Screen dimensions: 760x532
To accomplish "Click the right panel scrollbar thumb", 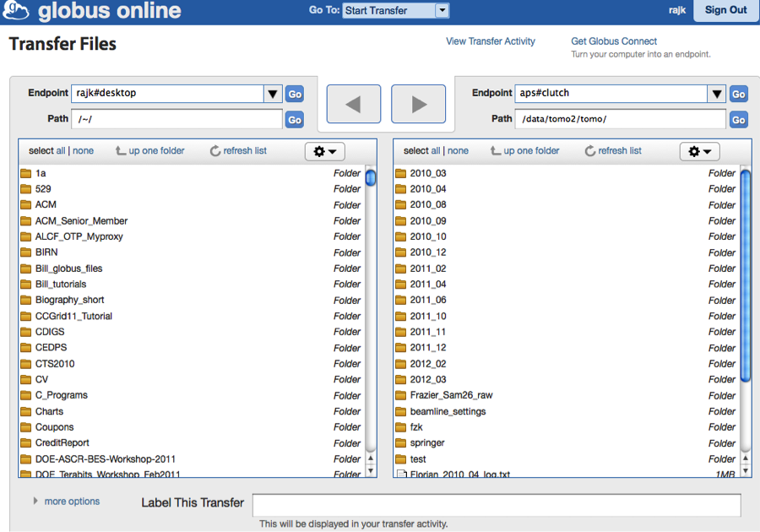I will coord(746,275).
